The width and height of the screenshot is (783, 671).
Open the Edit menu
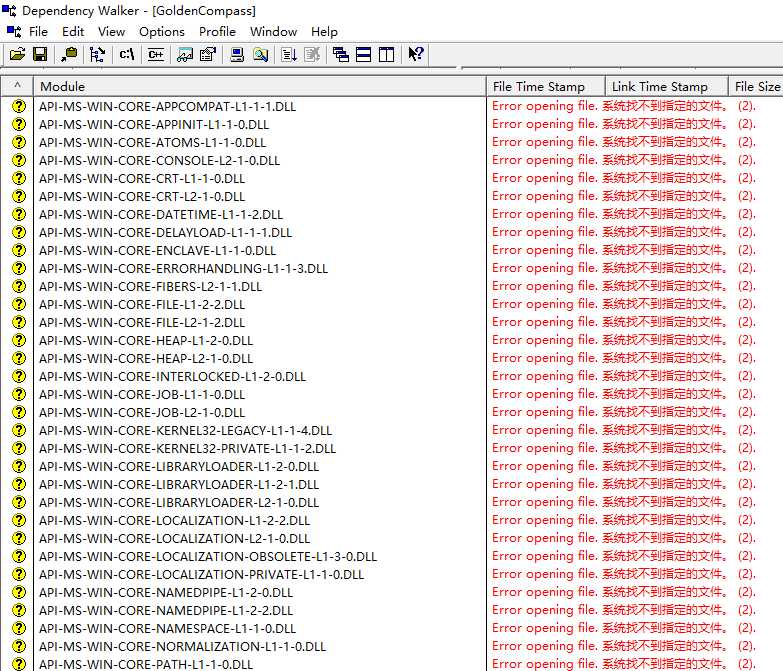(x=73, y=31)
